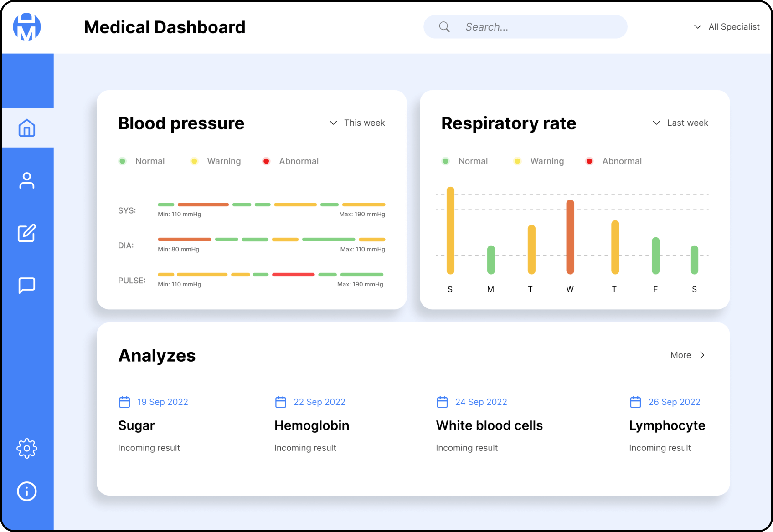
Task: Open the notes editing icon in sidebar
Action: pyautogui.click(x=27, y=233)
